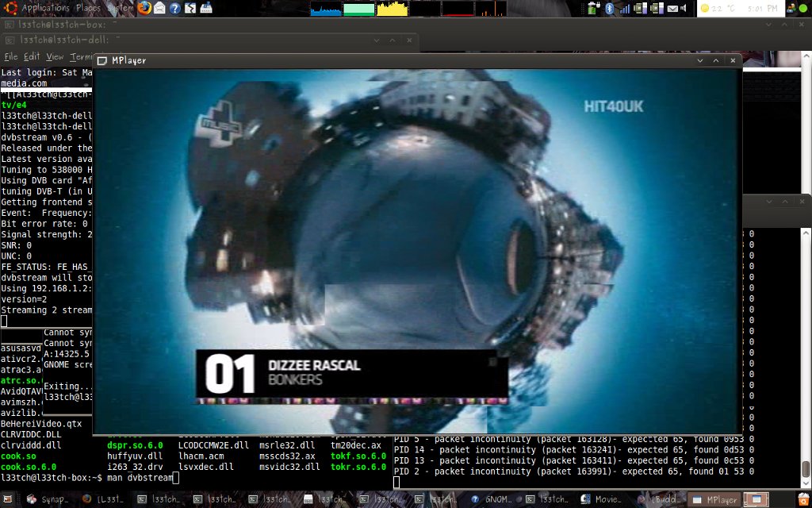
Task: Maximize MPlayer with its up-chevron button
Action: (x=716, y=60)
